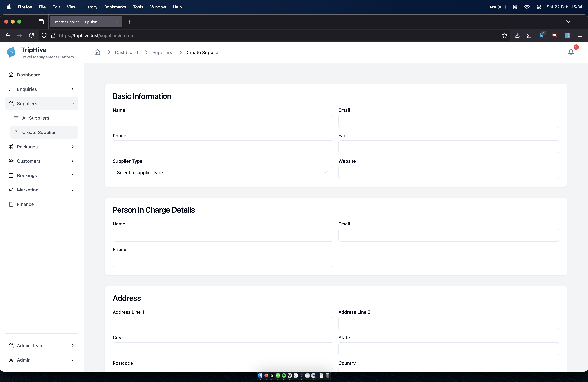
Task: Click the TripHive logo
Action: tap(11, 52)
